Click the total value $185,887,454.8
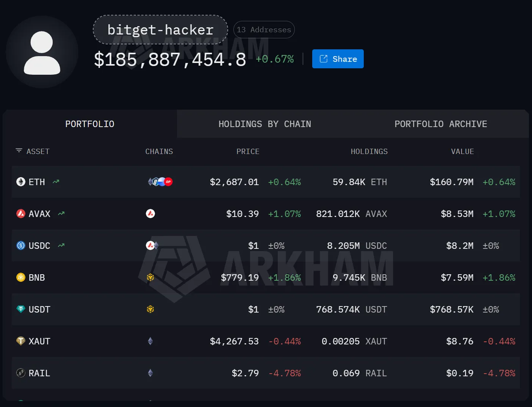Image resolution: width=532 pixels, height=407 pixels. [x=170, y=60]
